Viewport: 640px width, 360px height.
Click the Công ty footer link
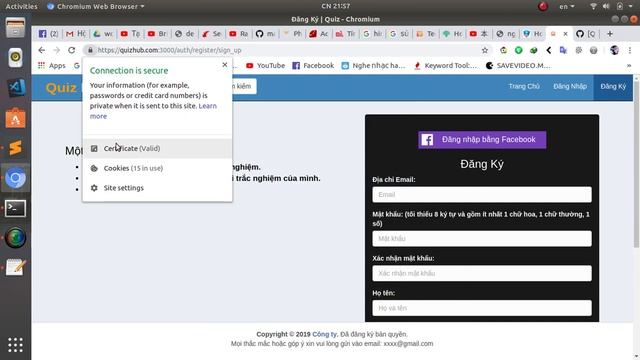click(x=324, y=334)
